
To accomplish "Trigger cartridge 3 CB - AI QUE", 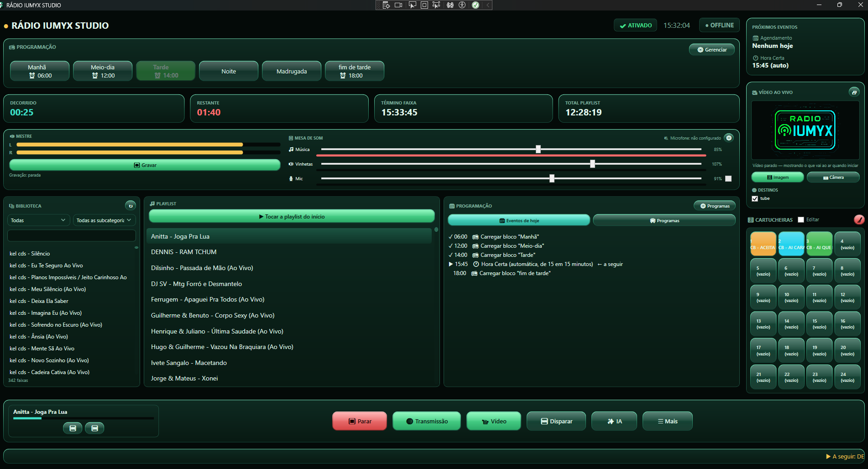I will point(819,244).
